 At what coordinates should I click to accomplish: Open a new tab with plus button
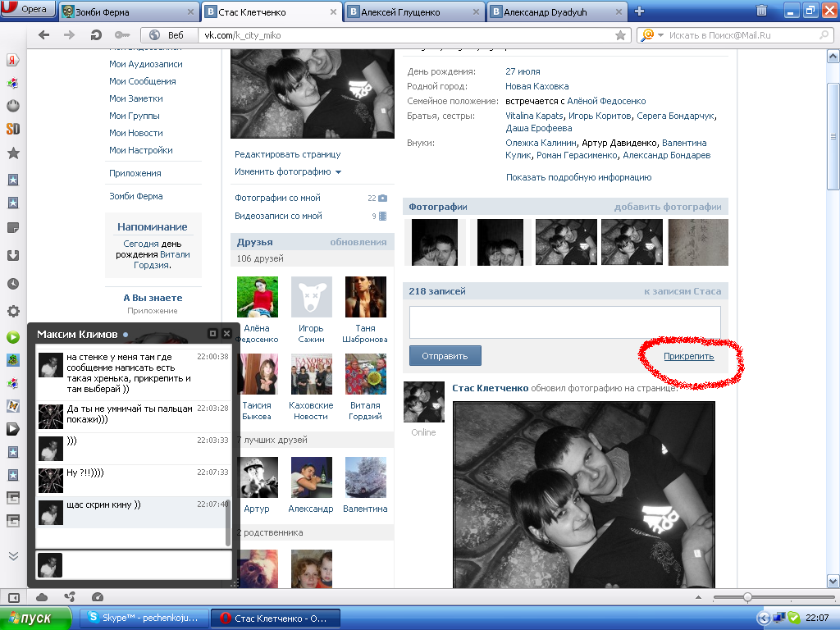(x=639, y=11)
